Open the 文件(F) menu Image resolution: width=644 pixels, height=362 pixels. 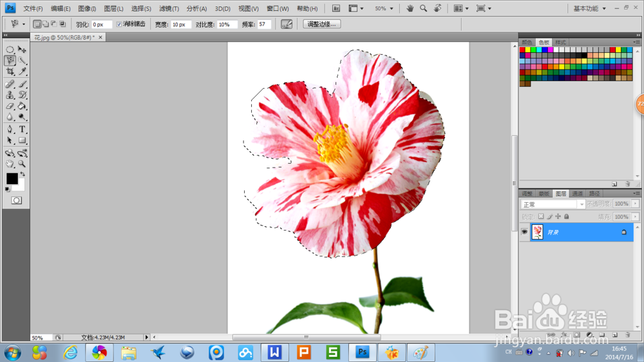click(33, 8)
